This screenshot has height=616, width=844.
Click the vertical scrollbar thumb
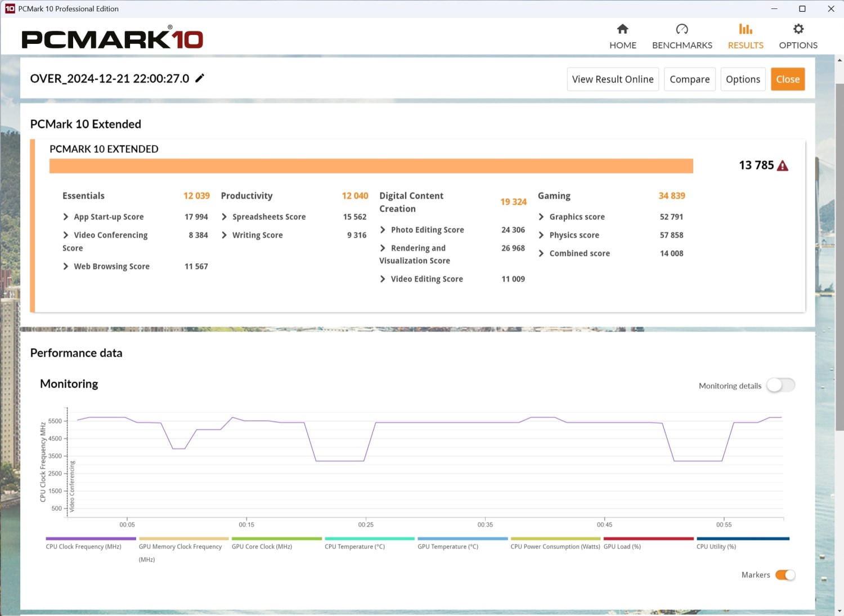coord(839,256)
